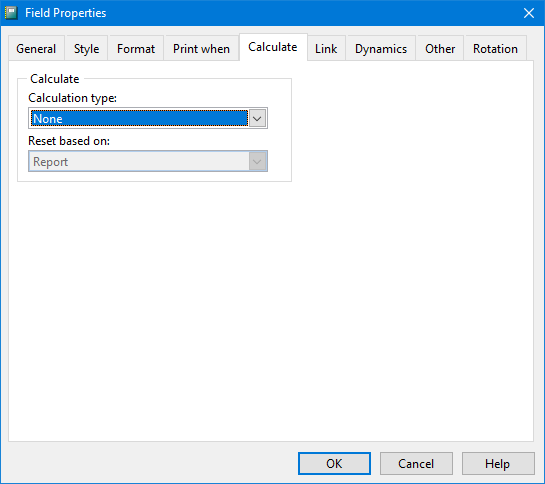Viewport: 545px width, 484px height.
Task: Click the highlighted None value field
Action: pos(139,118)
